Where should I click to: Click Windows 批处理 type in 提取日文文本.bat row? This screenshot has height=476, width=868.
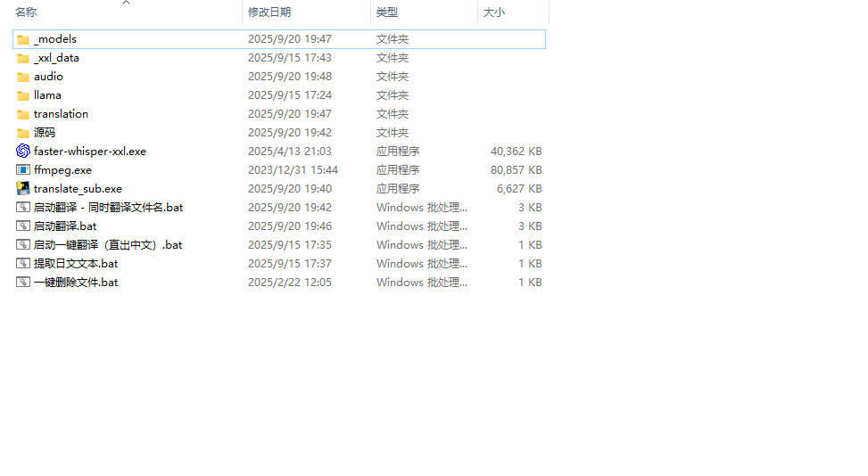422,264
